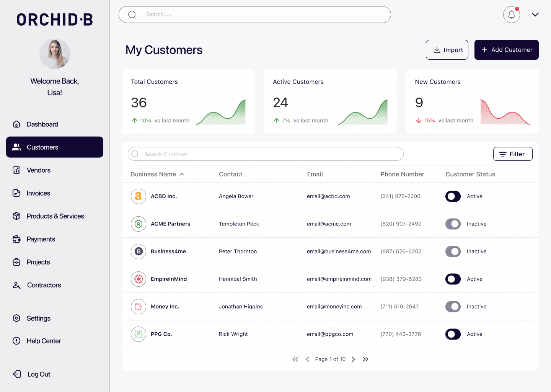Screen dimensions: 551x392
Task: Select Customers in the sidebar
Action: [55, 147]
